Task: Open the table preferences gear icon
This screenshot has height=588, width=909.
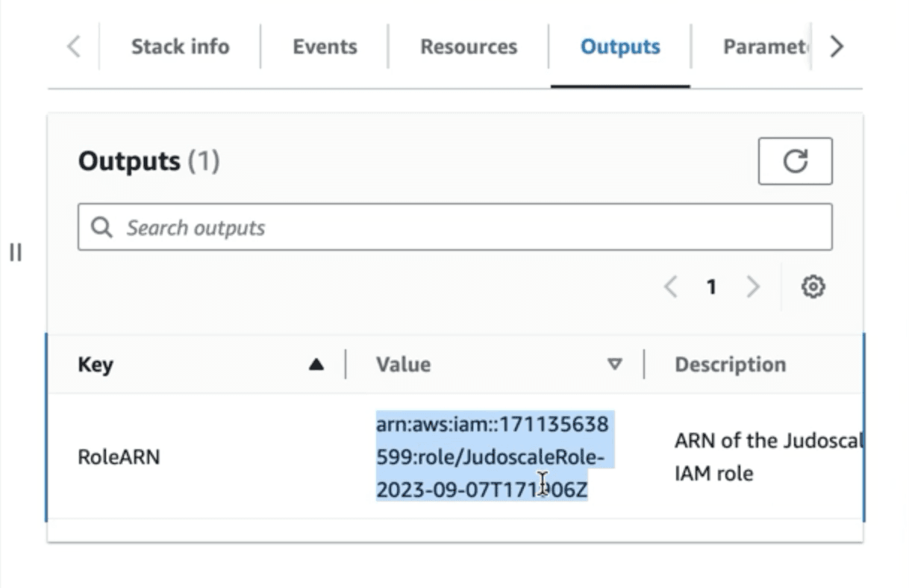Action: click(813, 286)
